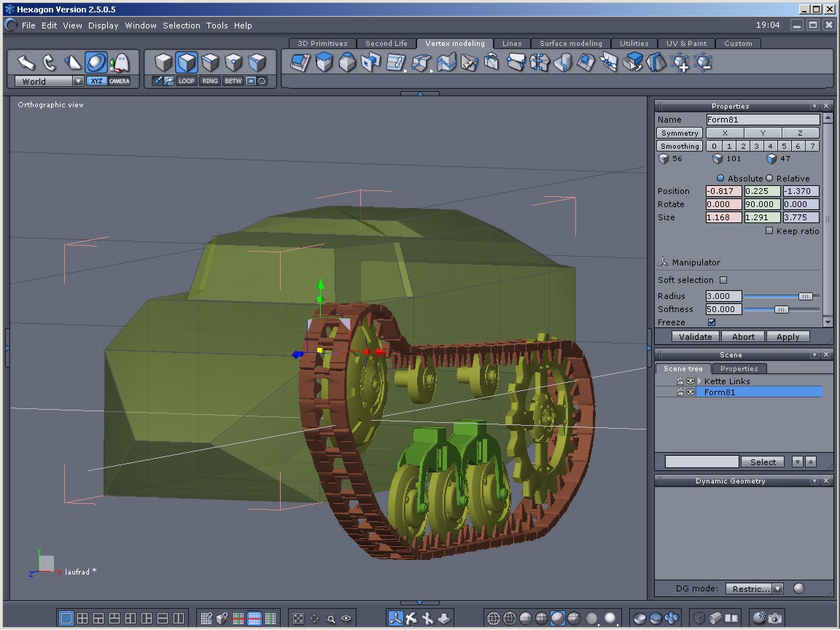Open the Selection menu
Image resolution: width=840 pixels, height=630 pixels.
[181, 26]
